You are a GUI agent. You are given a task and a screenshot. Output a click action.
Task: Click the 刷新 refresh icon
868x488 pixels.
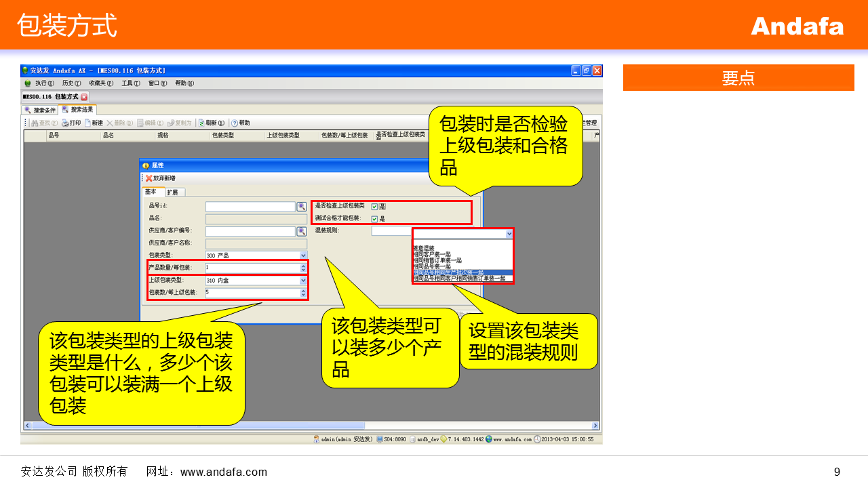[x=201, y=123]
